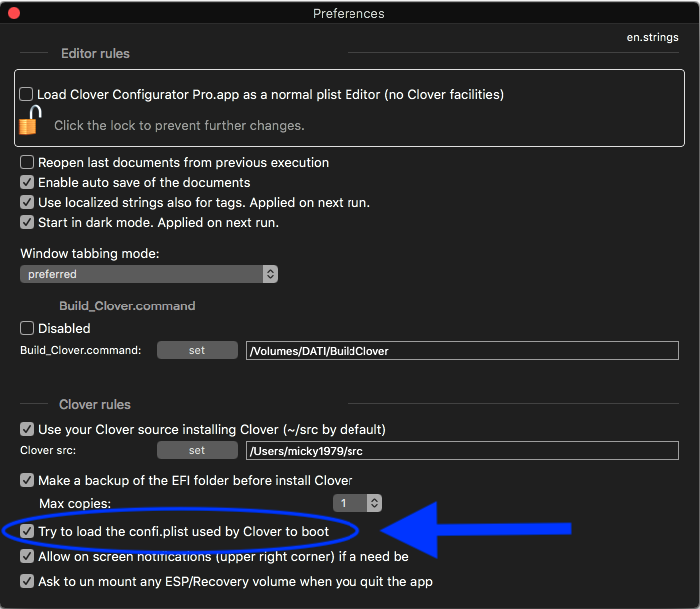Viewport: 700px width, 609px height.
Task: Click the Build_Clover.command section heading
Action: (127, 305)
